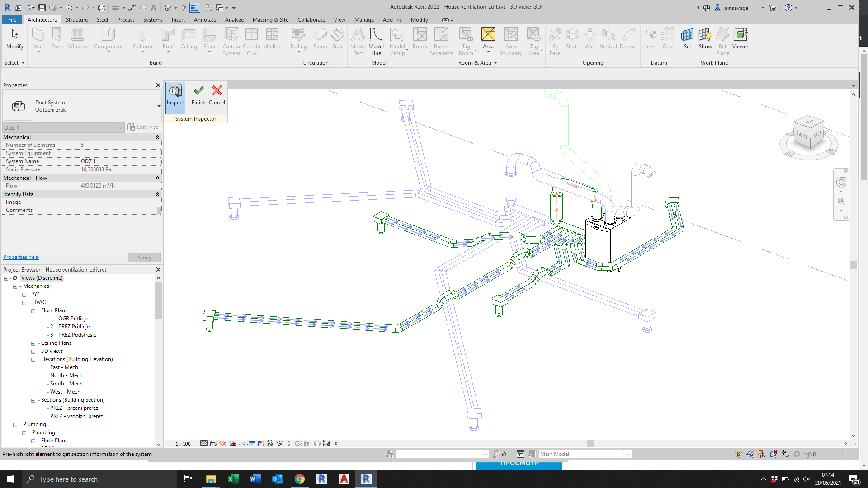Viewport: 868px width, 488px height.
Task: Toggle Shadows off icon in view bar
Action: (x=232, y=443)
